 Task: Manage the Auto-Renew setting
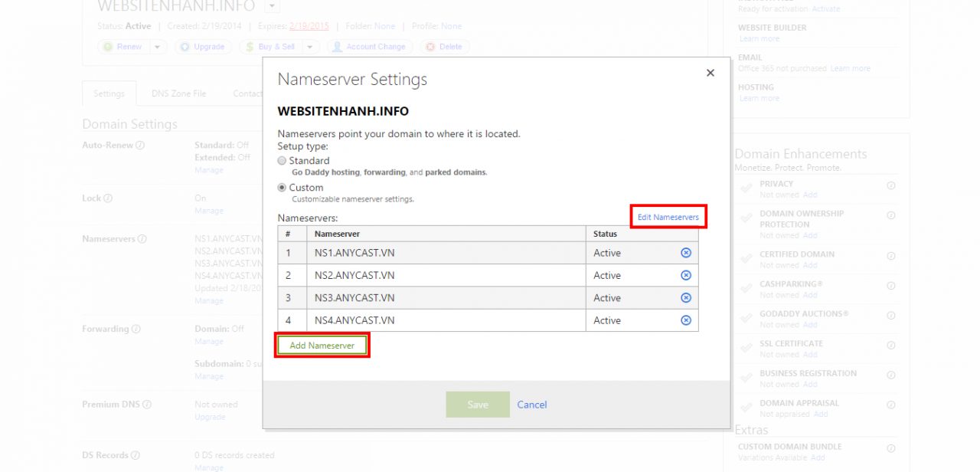[209, 170]
